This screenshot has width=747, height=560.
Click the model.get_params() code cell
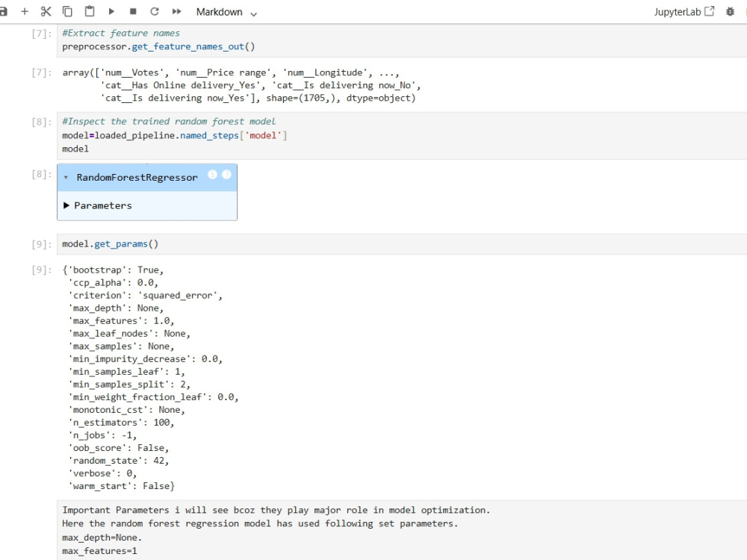[402, 244]
